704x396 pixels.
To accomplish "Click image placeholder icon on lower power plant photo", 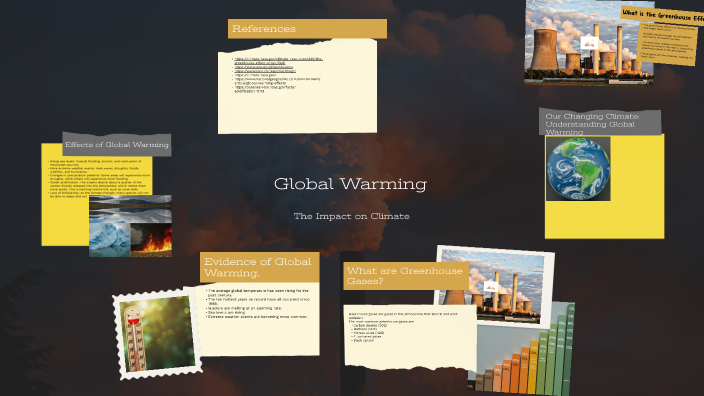I will click(490, 286).
